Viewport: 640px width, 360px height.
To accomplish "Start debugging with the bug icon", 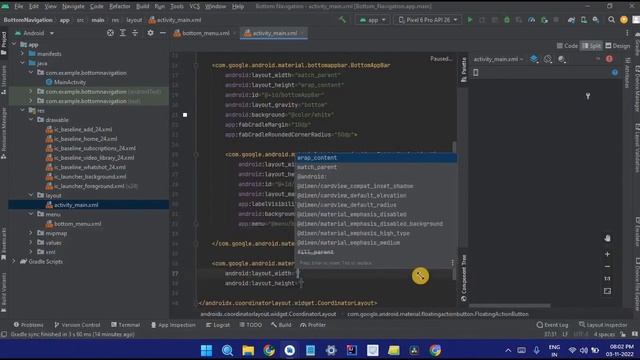I will [507, 20].
